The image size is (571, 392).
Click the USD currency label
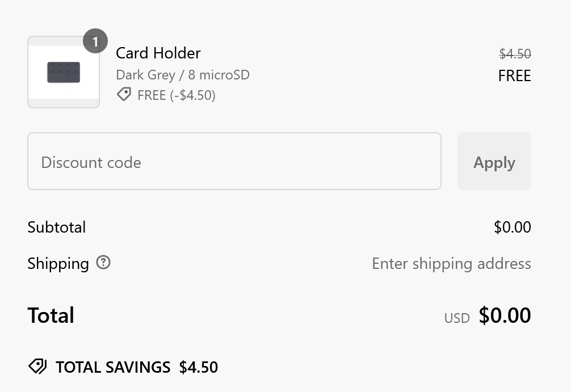point(457,318)
